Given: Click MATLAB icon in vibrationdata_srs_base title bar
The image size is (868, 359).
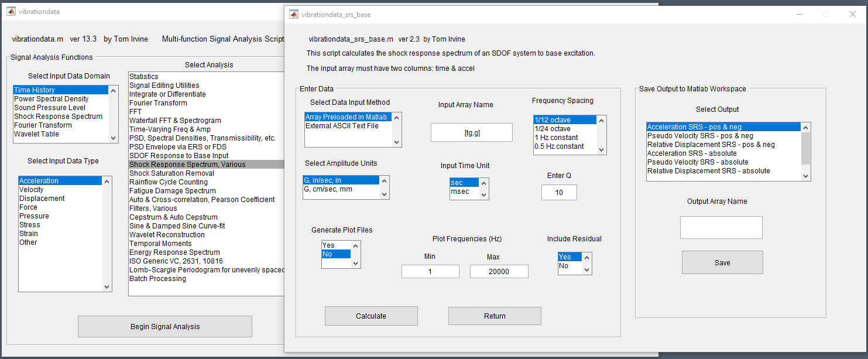Looking at the screenshot, I should pyautogui.click(x=294, y=14).
